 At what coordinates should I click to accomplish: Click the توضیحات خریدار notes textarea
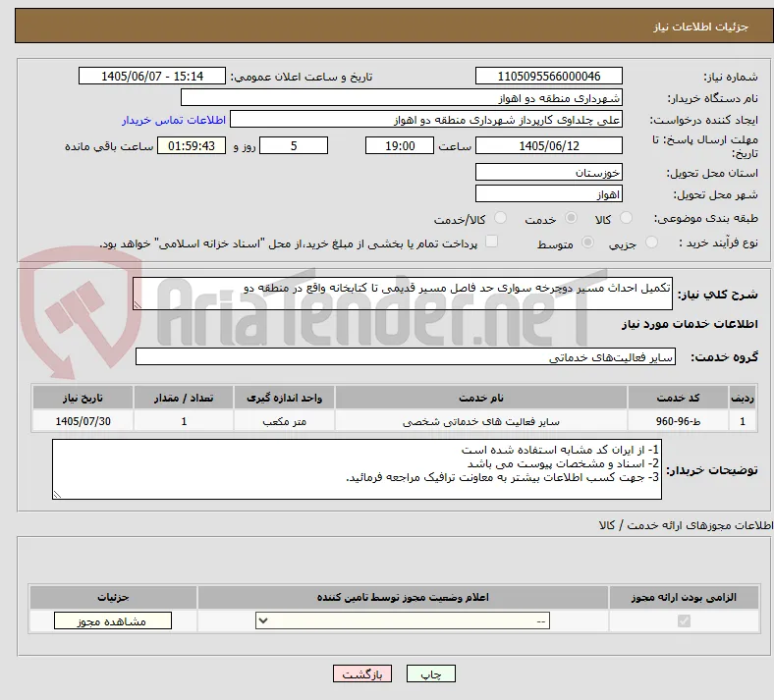(357, 469)
